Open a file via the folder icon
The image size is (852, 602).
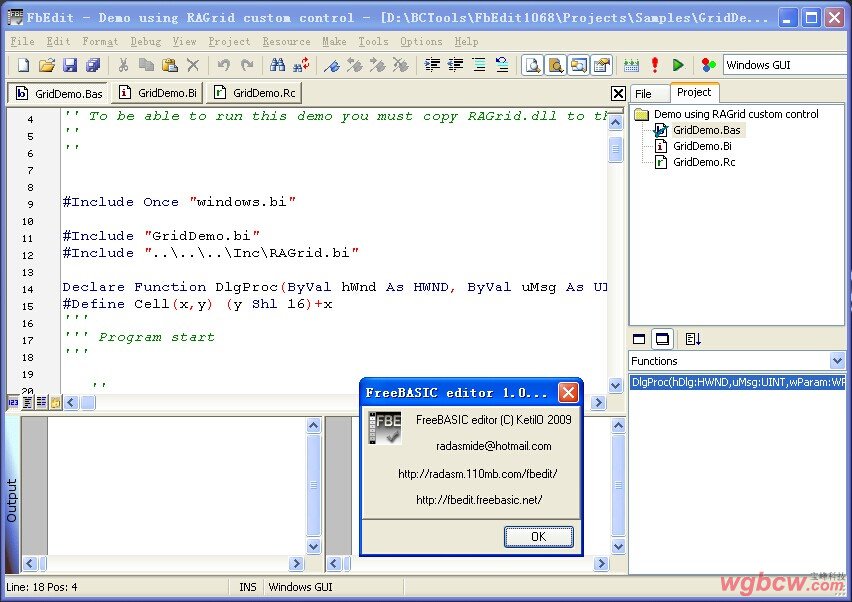(x=47, y=65)
